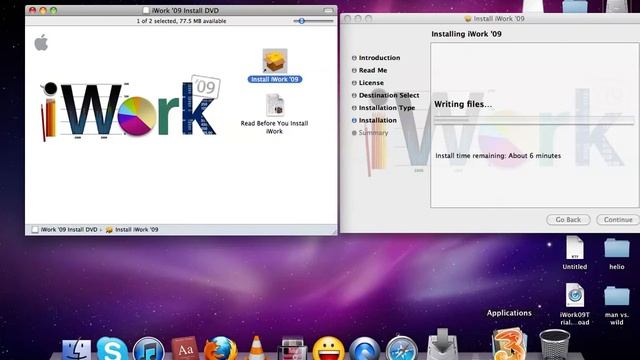Click Install time remaining text
Screen dimensions: 640x360
click(x=498, y=156)
